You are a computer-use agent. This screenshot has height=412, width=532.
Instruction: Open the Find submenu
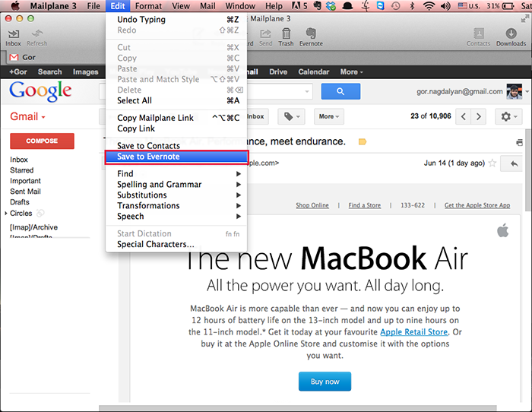pos(176,174)
